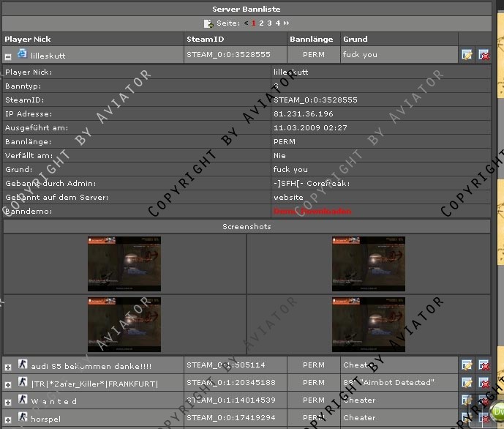Click the red Demo download link
The height and width of the screenshot is (429, 504).
tap(303, 212)
